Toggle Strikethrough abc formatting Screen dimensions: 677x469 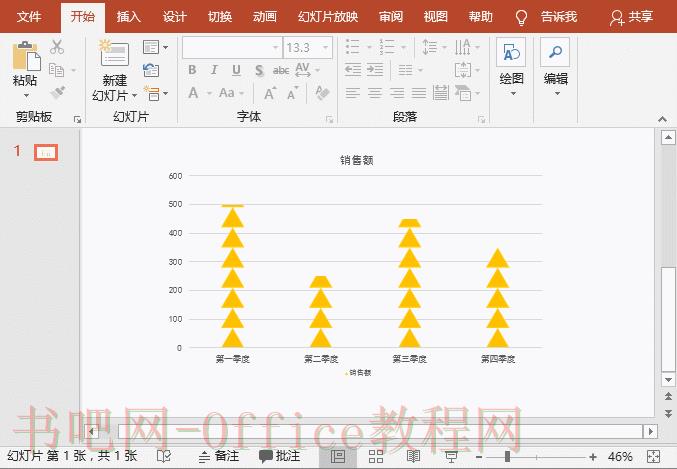[281, 70]
